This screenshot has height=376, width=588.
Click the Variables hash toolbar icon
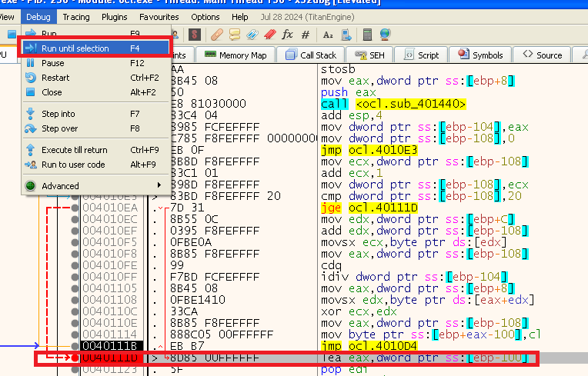[306, 35]
